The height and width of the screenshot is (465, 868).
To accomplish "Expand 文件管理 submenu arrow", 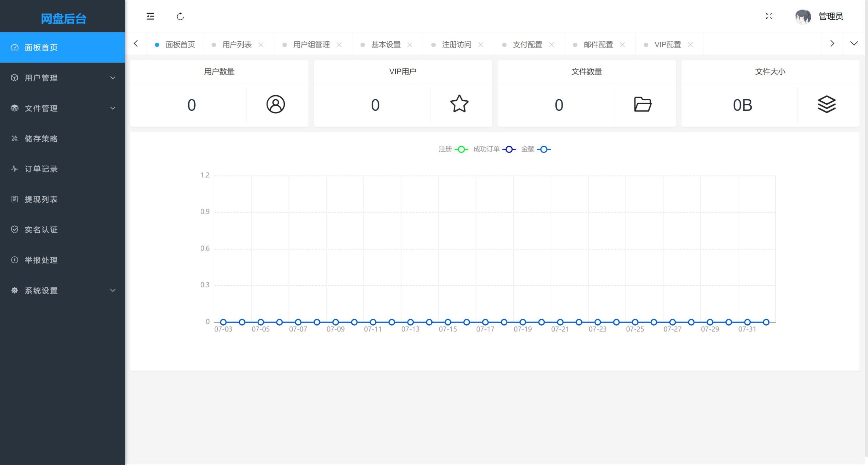I will pyautogui.click(x=113, y=108).
